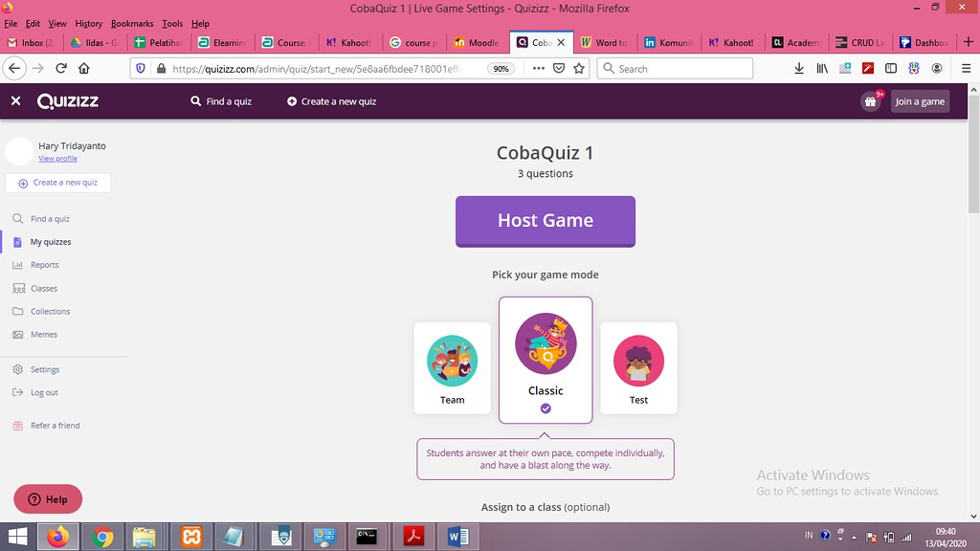Open Word from the taskbar
The width and height of the screenshot is (980, 551).
tap(458, 537)
